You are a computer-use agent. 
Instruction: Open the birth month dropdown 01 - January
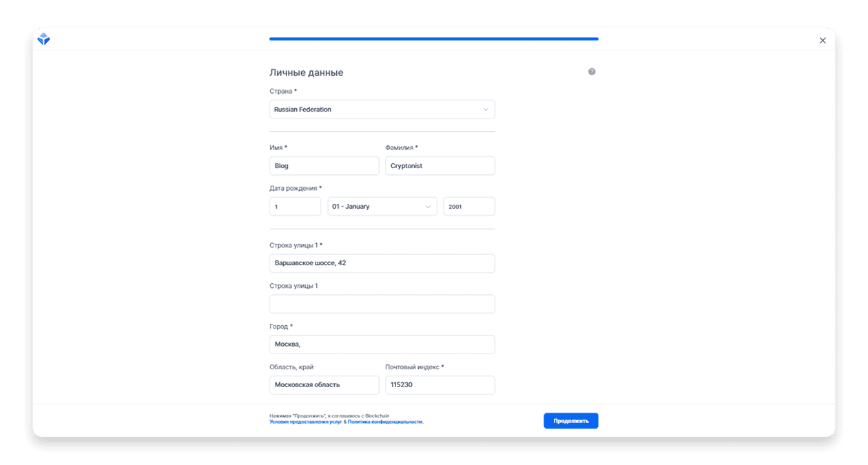(x=382, y=207)
